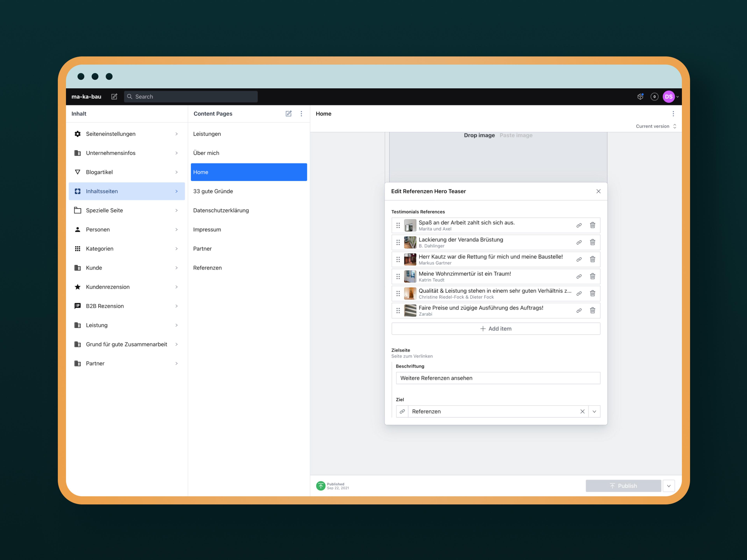Click the edit pencil icon for ma-ka-bau
Screen dimensions: 747x560
115,96
